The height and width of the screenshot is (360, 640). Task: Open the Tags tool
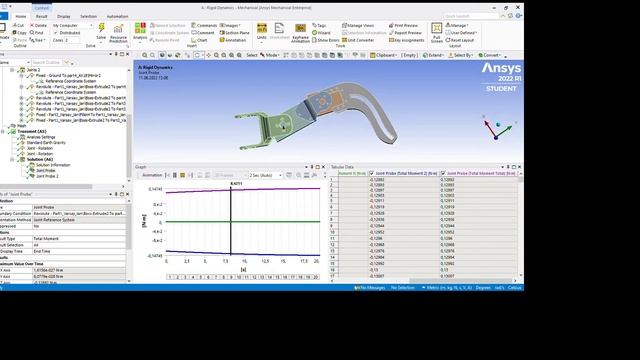[319, 25]
